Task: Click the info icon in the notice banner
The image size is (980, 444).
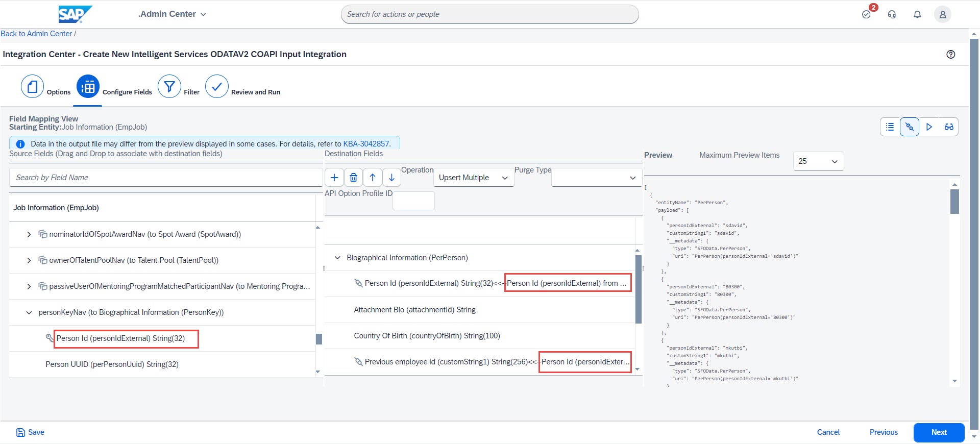Action: 20,144
